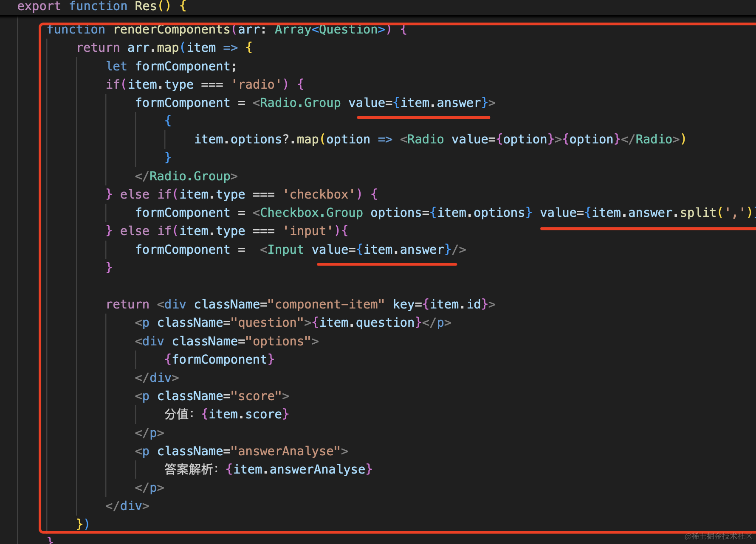This screenshot has height=544, width=756.
Task: Click the let formComponent declaration
Action: 171,66
